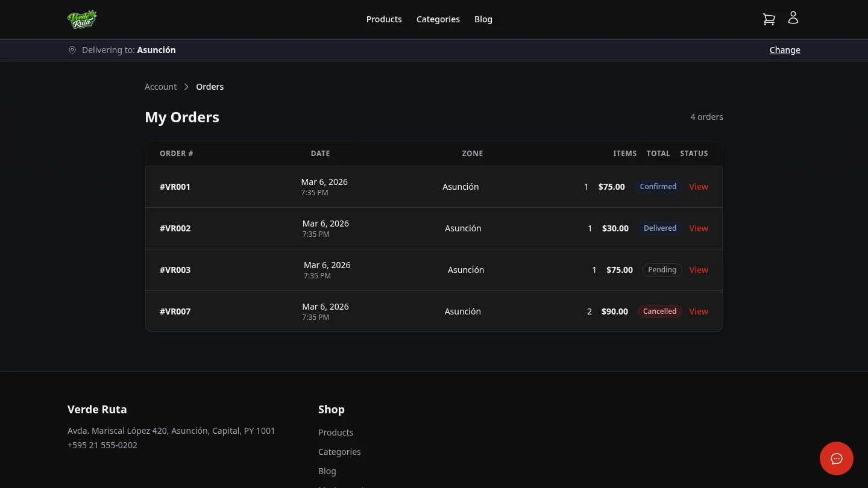
Task: Click Change to update delivery zone
Action: coord(785,50)
